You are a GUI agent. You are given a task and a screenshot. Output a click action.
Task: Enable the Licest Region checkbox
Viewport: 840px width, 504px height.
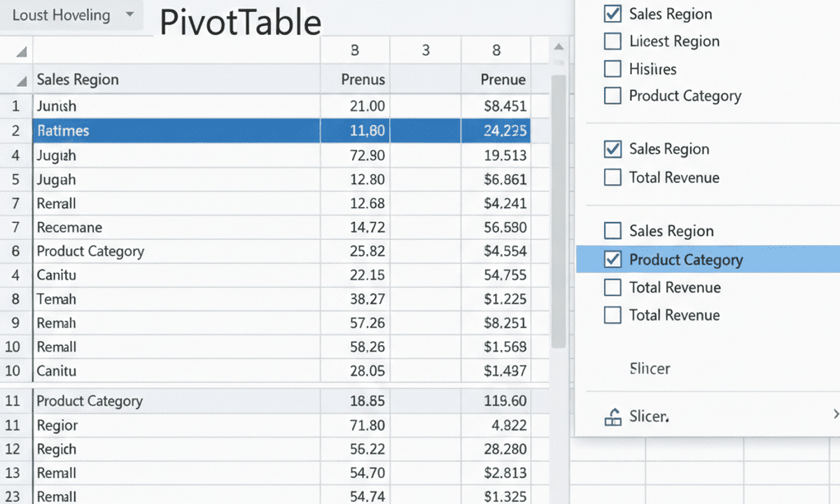612,41
